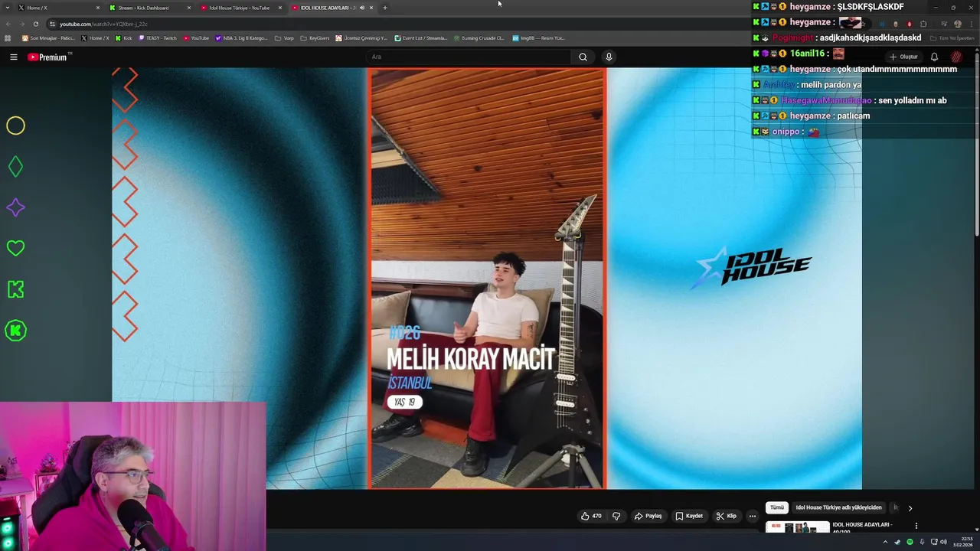Viewport: 980px width, 551px height.
Task: Click the green heart overlay icon
Action: (15, 248)
